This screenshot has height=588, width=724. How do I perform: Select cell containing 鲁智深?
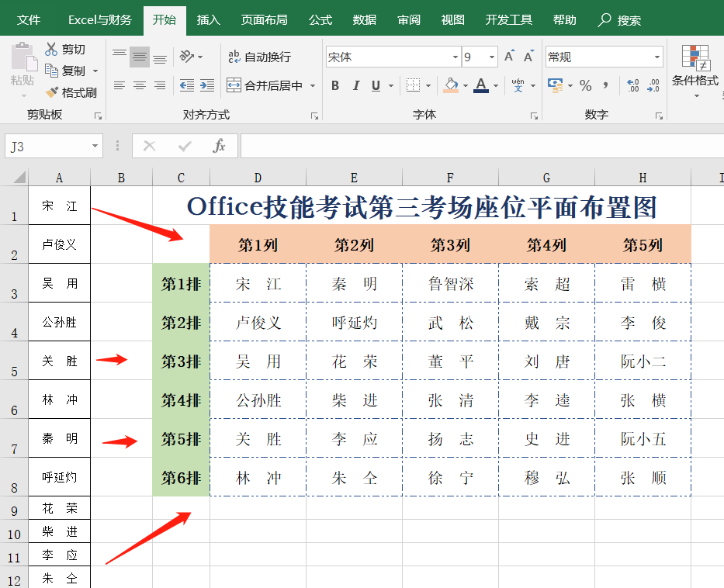[451, 283]
